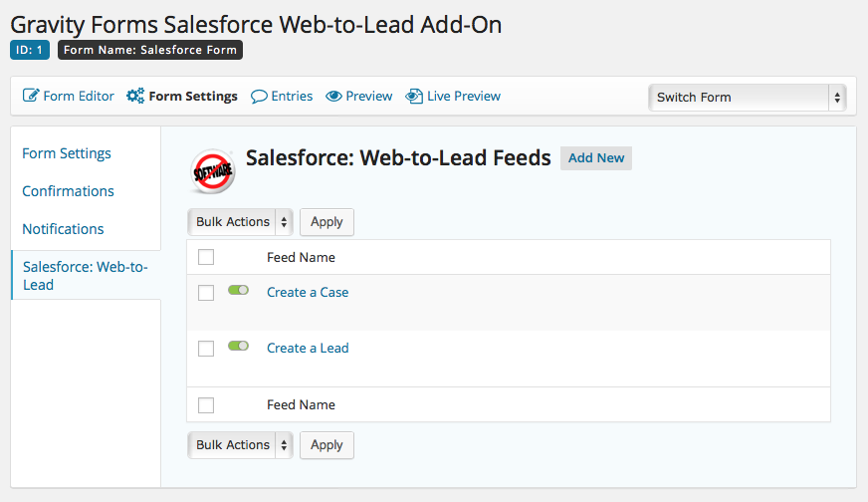Click the Entries speech bubble icon
The height and width of the screenshot is (502, 868).
click(259, 97)
